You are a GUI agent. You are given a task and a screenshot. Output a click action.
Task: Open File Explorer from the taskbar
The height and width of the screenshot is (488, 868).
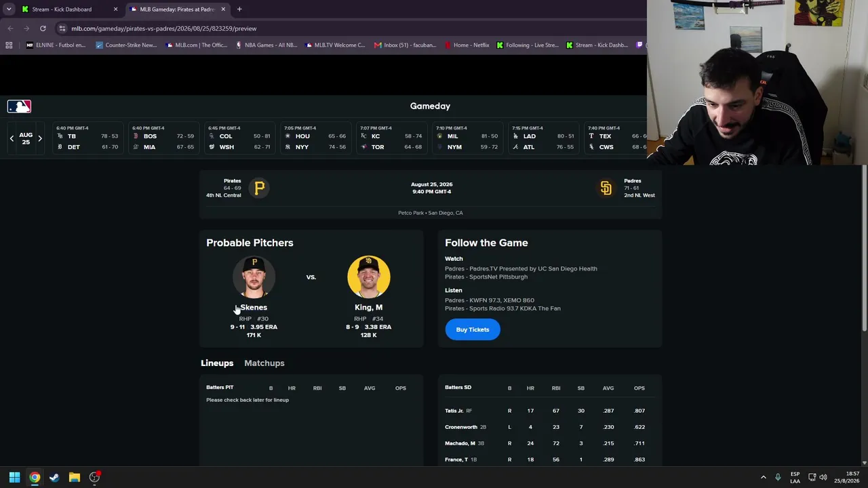coord(75,477)
